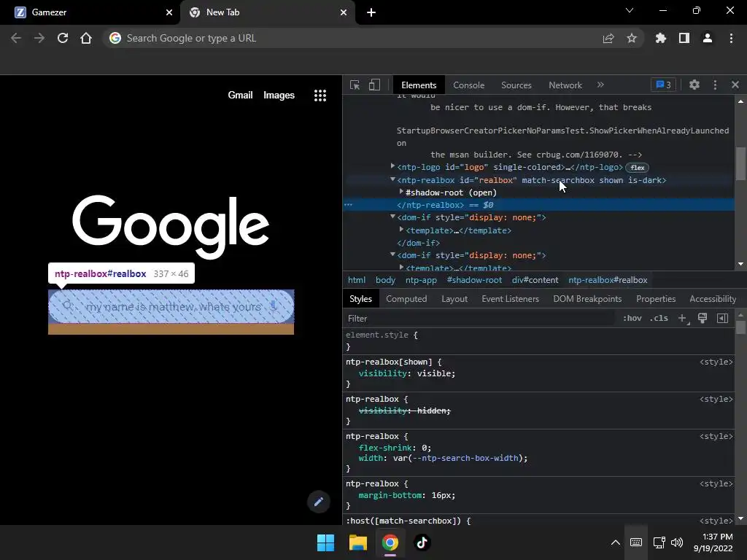Open the profile avatar icon
Viewport: 747px width, 560px height.
708,38
